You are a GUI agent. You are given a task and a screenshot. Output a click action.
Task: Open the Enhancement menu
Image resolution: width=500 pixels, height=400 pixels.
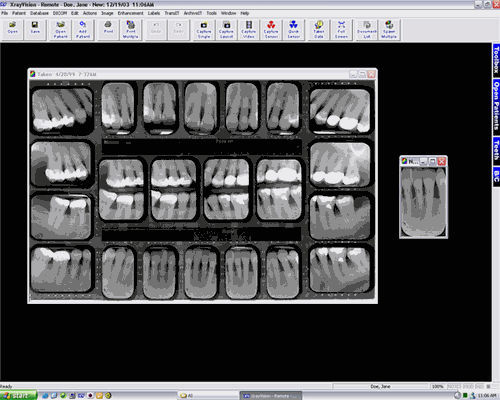[130, 13]
